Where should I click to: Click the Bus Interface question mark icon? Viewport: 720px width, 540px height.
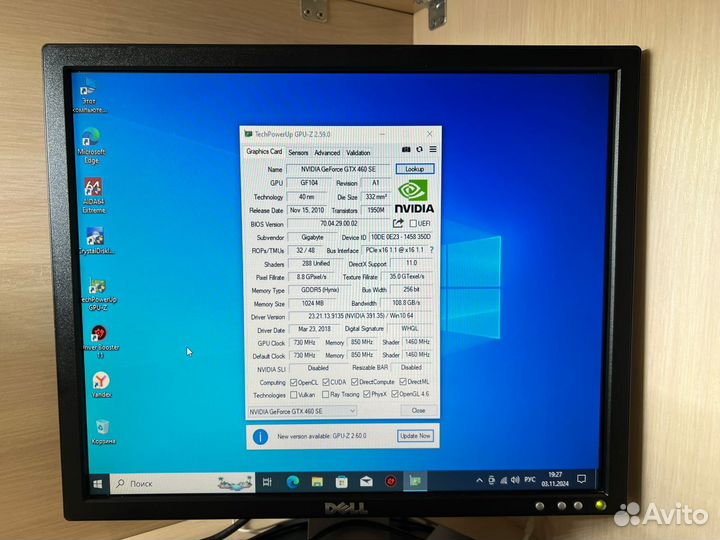point(431,250)
